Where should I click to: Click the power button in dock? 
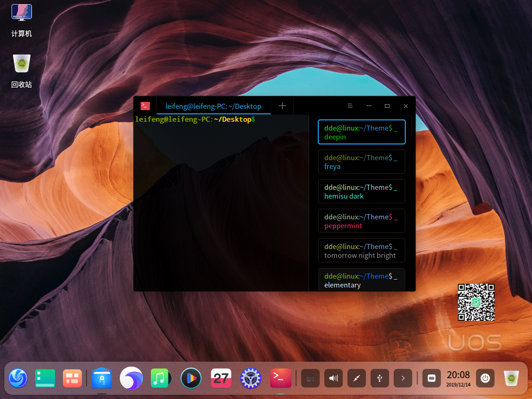tap(485, 378)
